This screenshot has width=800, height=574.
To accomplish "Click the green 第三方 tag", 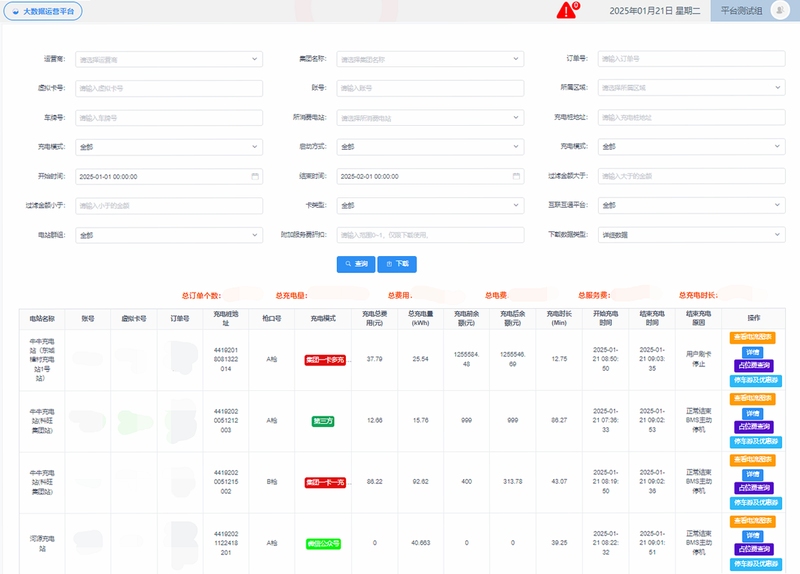I will (x=323, y=421).
